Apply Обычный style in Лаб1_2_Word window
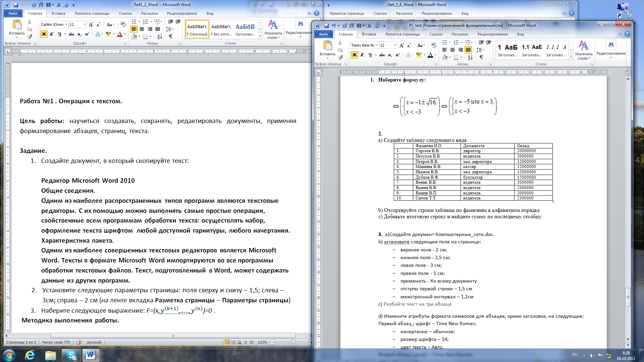644x362 pixels. (197, 29)
